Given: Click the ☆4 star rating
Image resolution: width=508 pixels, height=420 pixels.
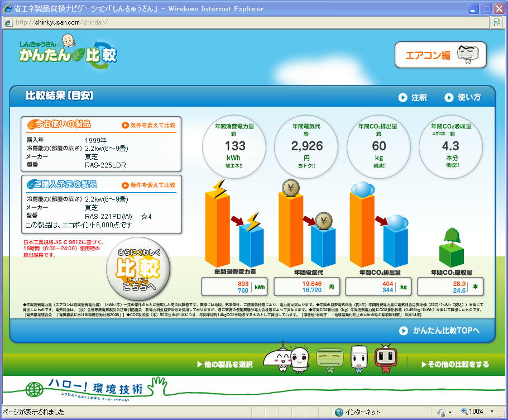Looking at the screenshot, I should (x=146, y=217).
